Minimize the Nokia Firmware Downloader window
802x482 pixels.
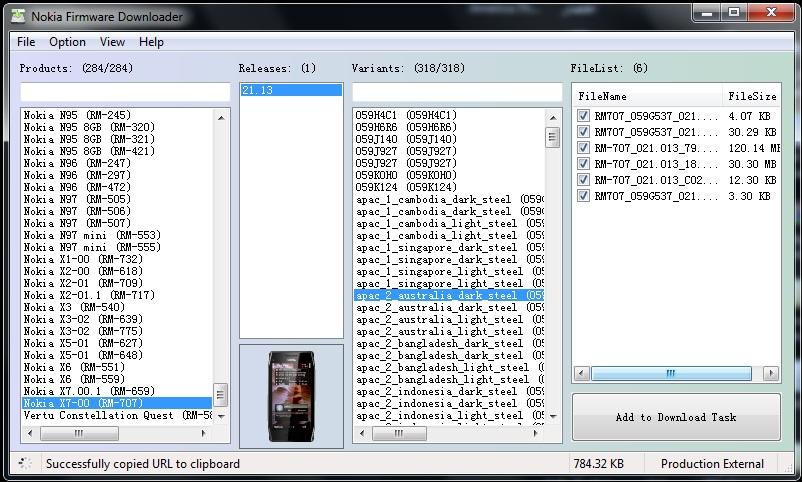707,13
